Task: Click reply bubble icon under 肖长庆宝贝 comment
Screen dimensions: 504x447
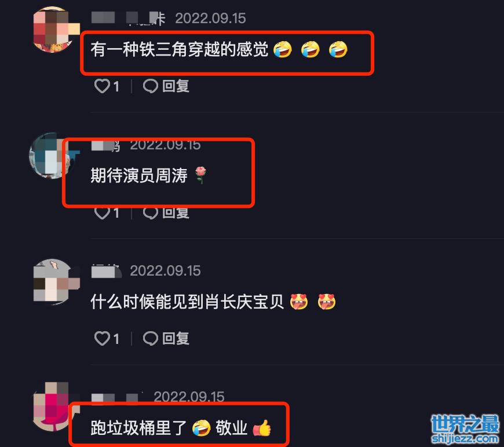Action: tap(151, 338)
